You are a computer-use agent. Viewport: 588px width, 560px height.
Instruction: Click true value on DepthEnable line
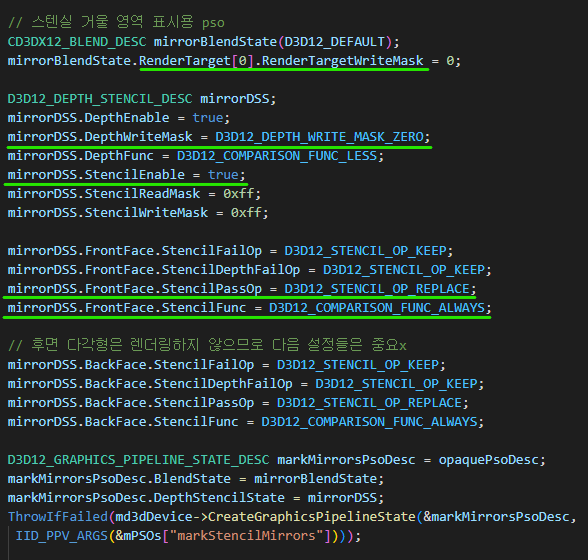point(208,117)
